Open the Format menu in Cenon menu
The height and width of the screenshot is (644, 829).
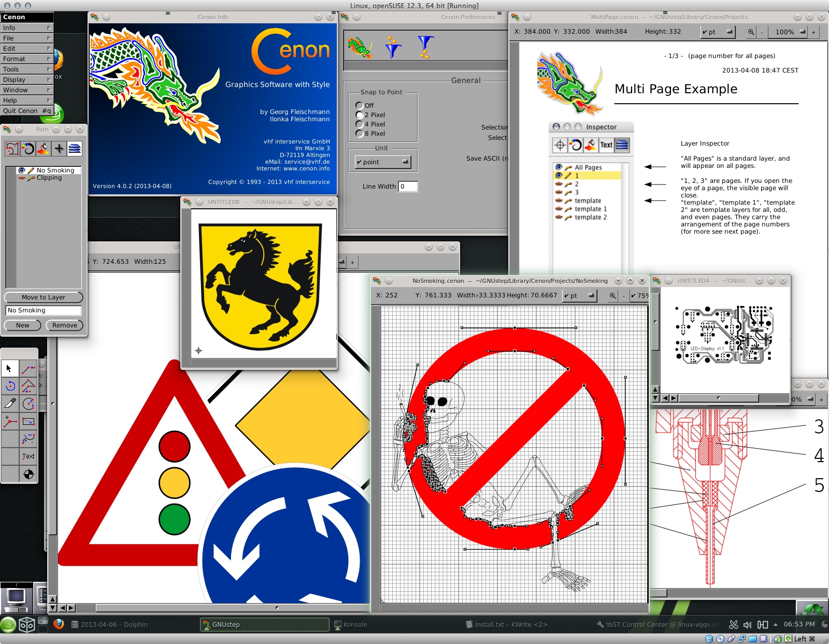pos(27,59)
